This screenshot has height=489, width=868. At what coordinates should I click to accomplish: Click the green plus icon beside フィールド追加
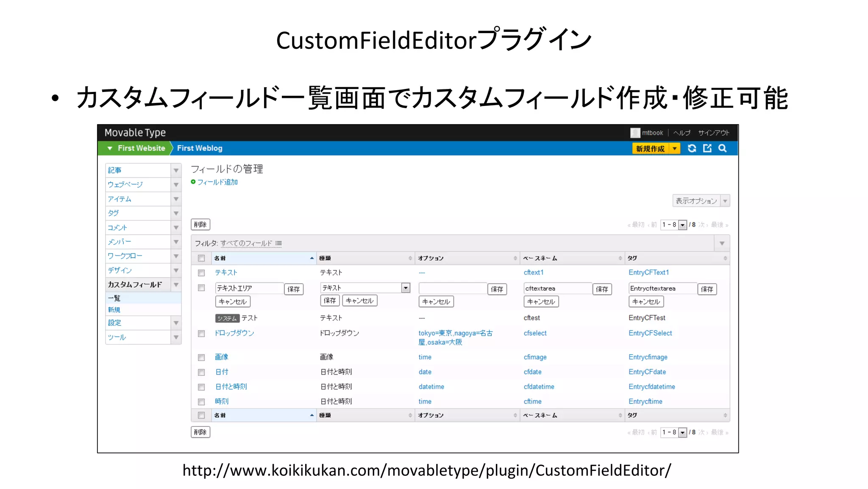pos(193,182)
